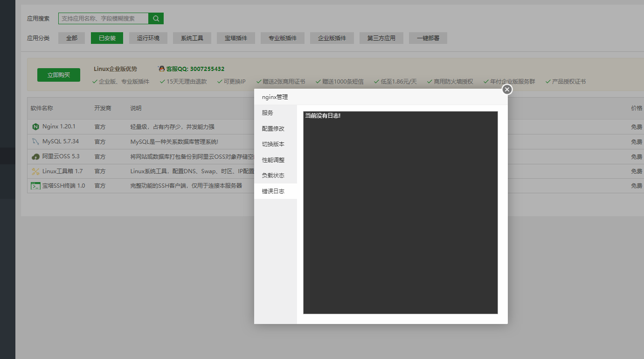The width and height of the screenshot is (644, 359).
Task: Select the 全部 category filter
Action: click(x=72, y=38)
